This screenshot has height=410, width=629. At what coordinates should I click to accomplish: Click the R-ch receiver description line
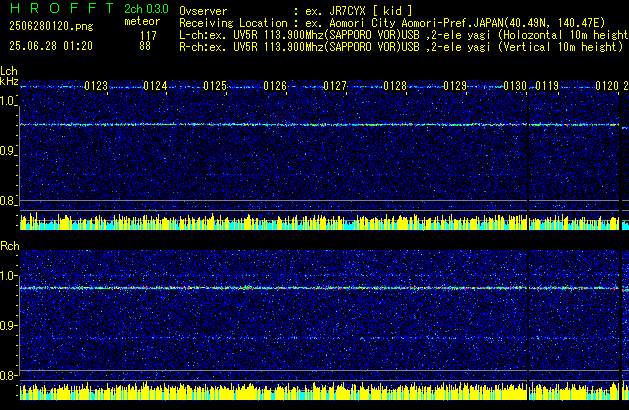pos(401,47)
